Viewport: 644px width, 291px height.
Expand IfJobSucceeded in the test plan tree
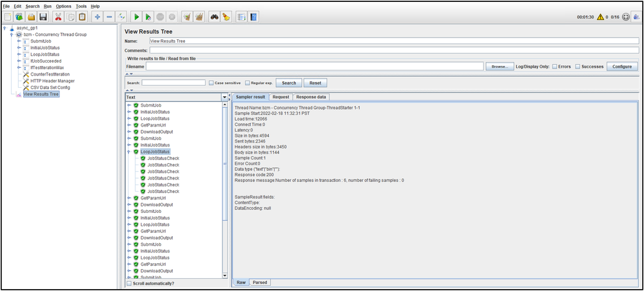click(19, 61)
